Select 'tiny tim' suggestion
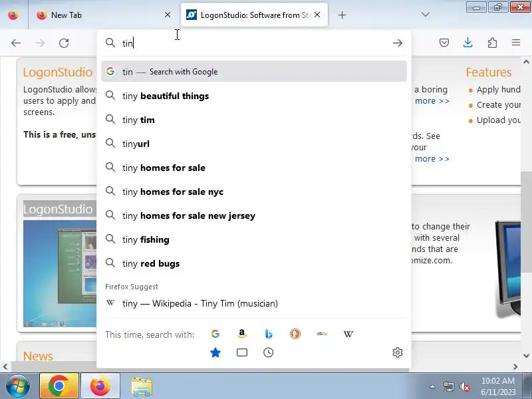532x399 pixels. (254, 120)
